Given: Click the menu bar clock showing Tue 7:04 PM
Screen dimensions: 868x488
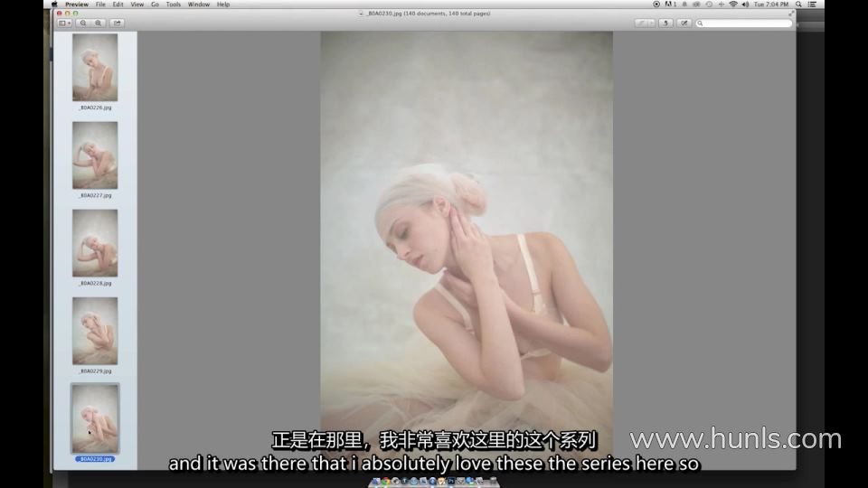Looking at the screenshot, I should (771, 5).
